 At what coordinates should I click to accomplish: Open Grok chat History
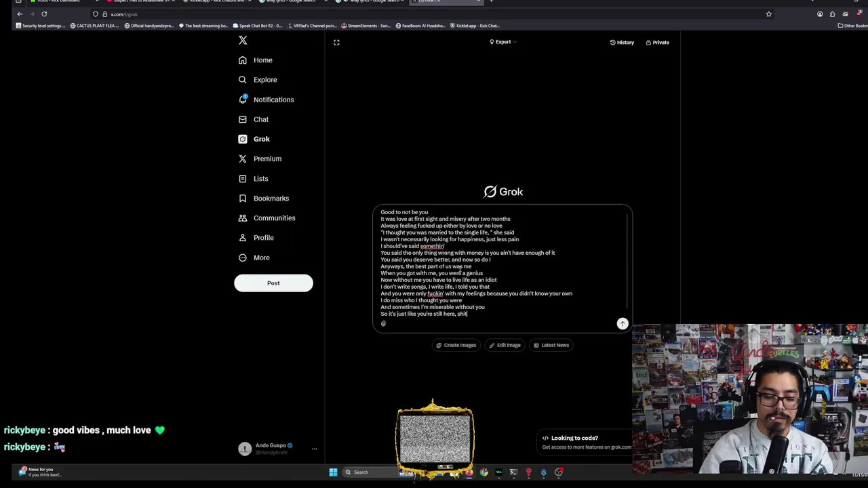[622, 42]
